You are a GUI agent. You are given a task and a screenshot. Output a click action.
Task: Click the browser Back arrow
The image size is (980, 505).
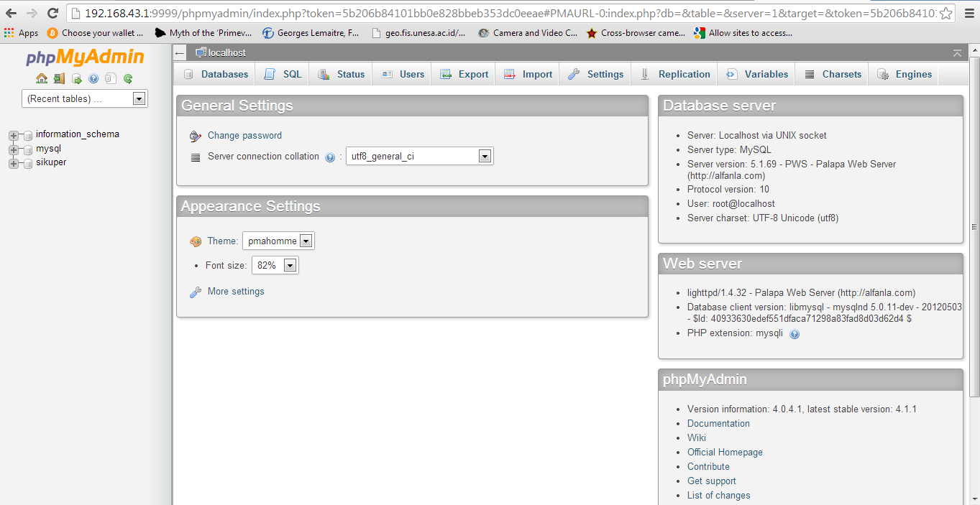tap(12, 13)
